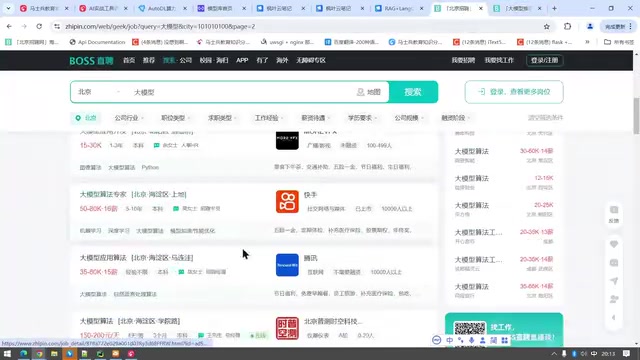The width and height of the screenshot is (640, 360).
Task: Expand the 学历要求 filter dropdown
Action: point(362,118)
